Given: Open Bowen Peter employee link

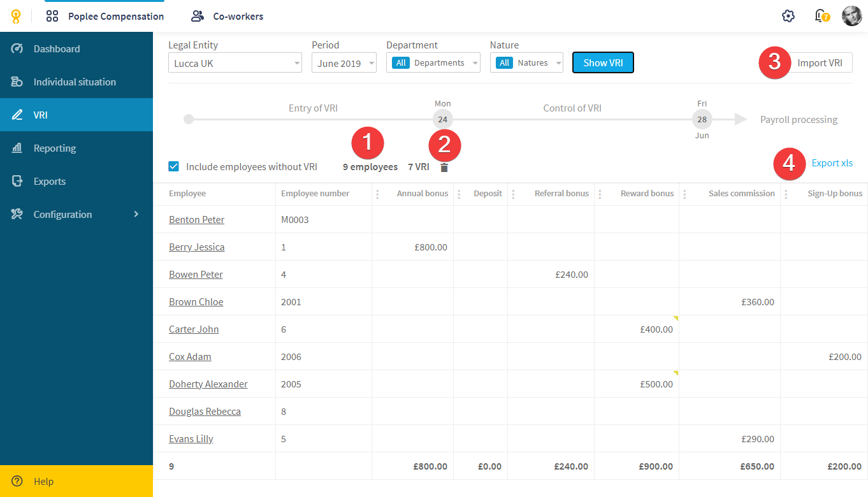Looking at the screenshot, I should point(196,274).
